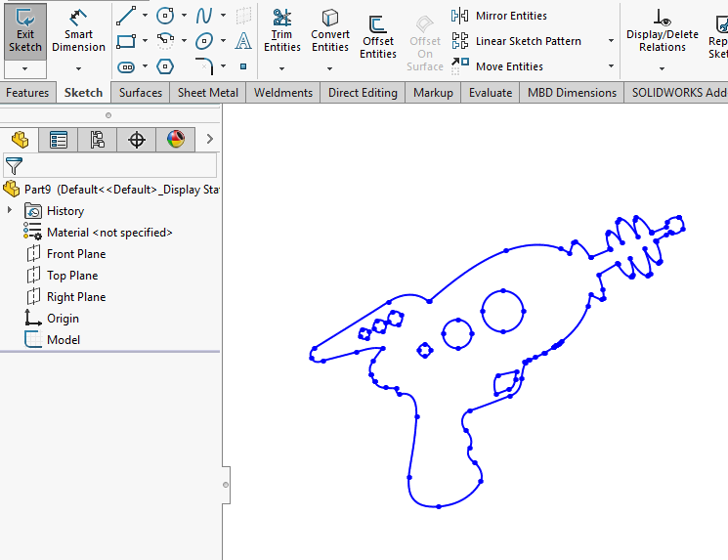Click the Convert Entities tool
Viewport: 728px width, 560px height.
[x=329, y=31]
